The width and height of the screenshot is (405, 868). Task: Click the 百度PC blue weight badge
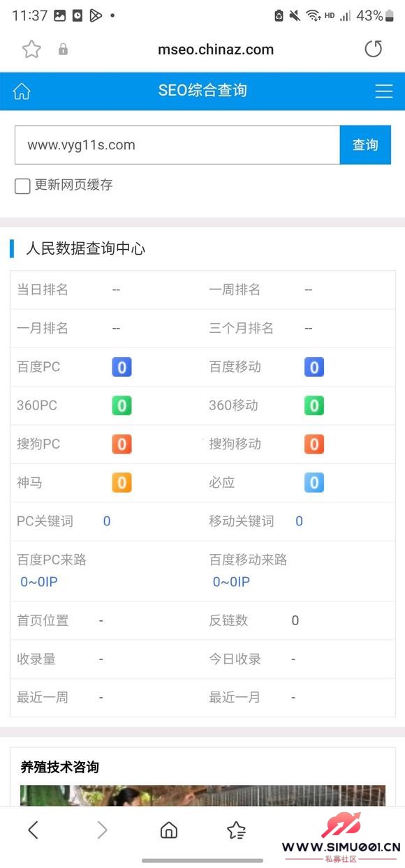[x=121, y=367]
